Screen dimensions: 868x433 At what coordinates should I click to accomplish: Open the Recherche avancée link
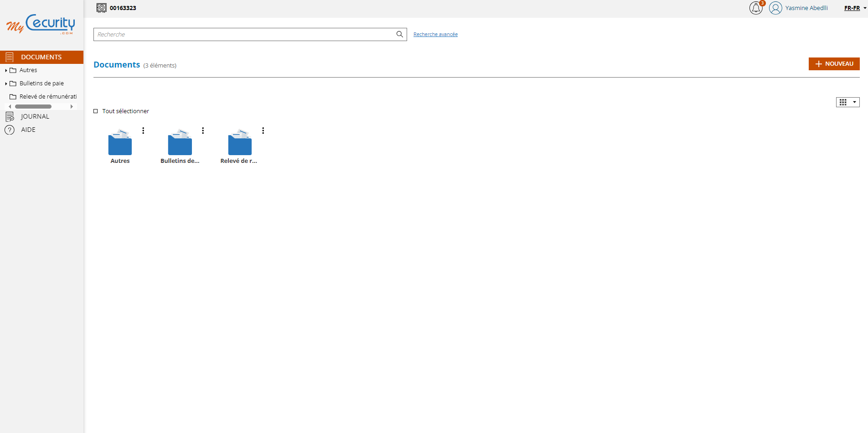click(x=435, y=34)
